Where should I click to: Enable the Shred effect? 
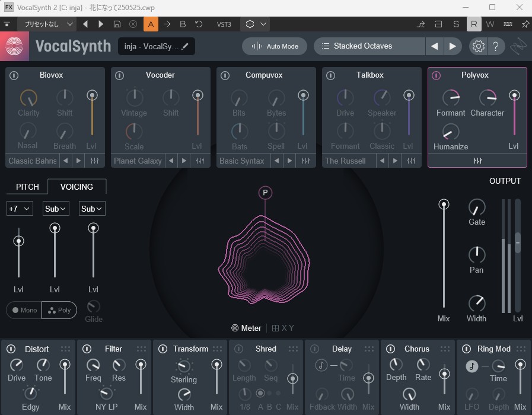tap(239, 349)
